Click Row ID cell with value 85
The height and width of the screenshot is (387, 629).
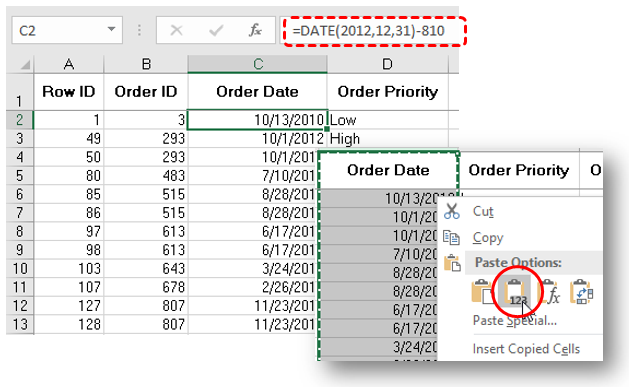click(69, 195)
